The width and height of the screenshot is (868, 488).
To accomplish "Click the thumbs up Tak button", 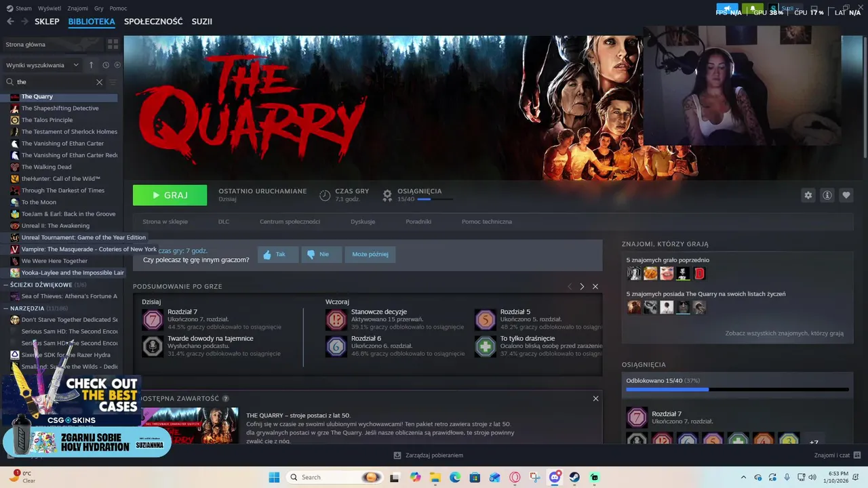I will point(278,254).
